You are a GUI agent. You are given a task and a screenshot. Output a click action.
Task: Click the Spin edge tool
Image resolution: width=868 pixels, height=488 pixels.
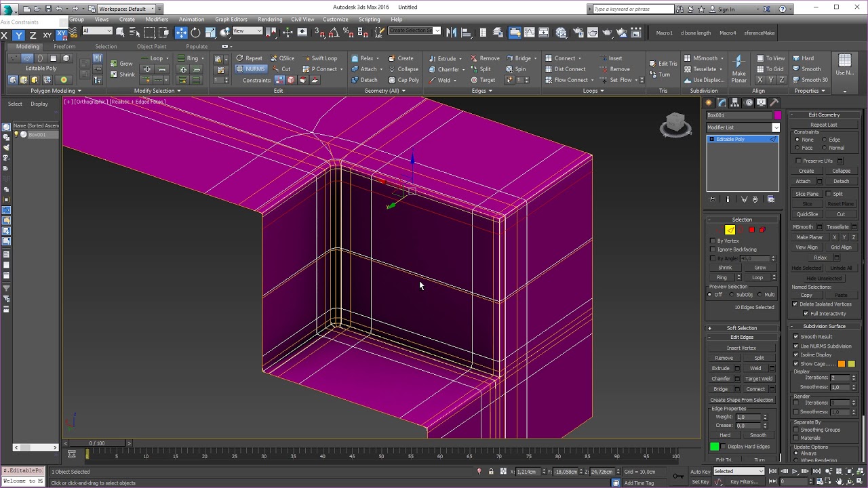[x=515, y=69]
